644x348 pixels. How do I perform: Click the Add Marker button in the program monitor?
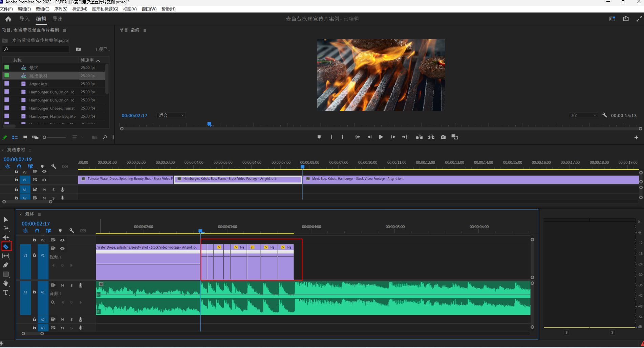point(319,137)
